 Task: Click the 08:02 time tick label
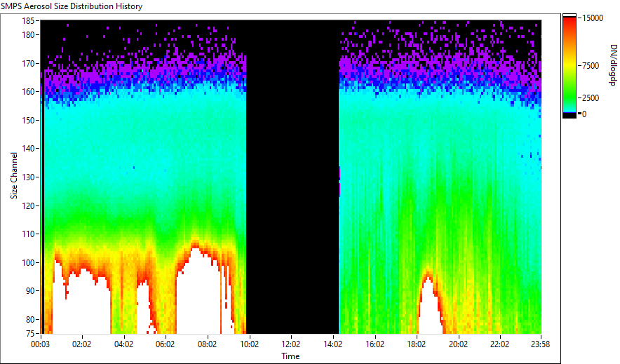tap(207, 344)
